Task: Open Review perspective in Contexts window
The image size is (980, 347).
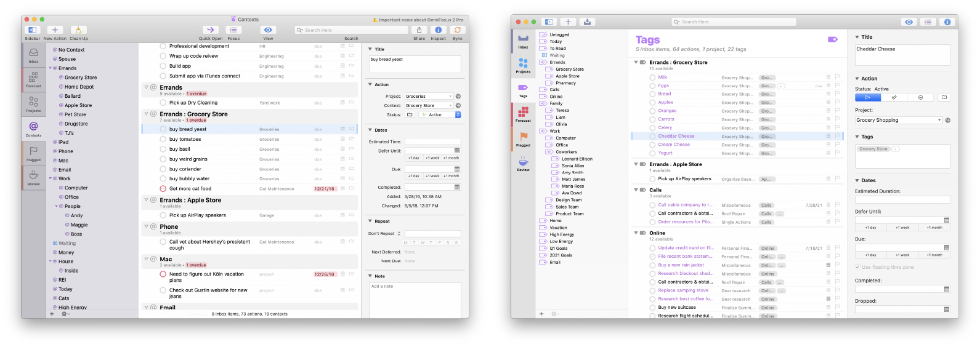Action: (x=33, y=178)
